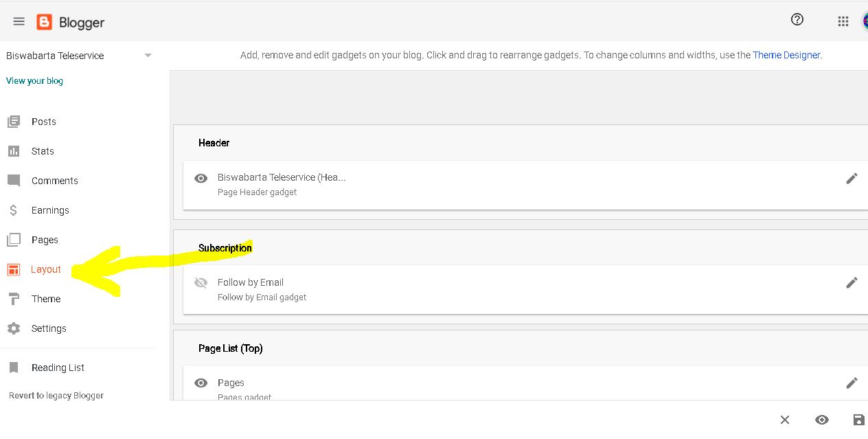Edit the Pages gadget with pencil icon

pos(852,383)
